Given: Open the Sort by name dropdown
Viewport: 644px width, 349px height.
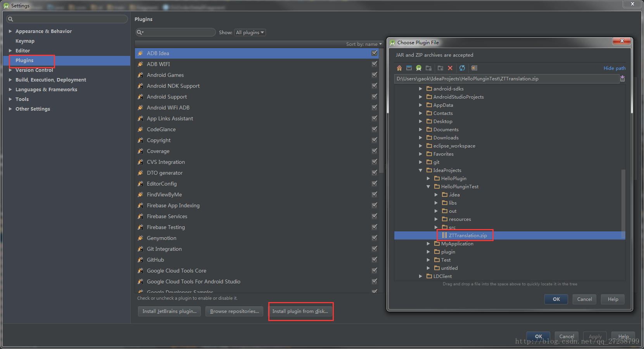Looking at the screenshot, I should [364, 44].
